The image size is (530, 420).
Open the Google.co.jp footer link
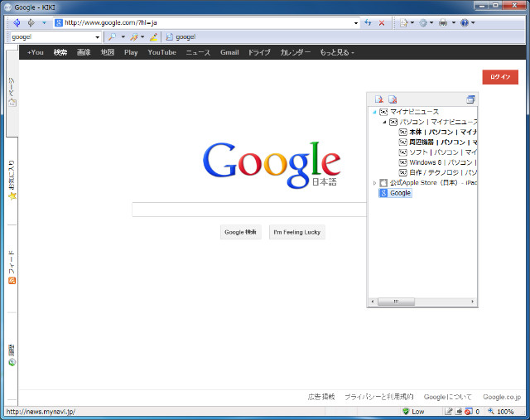pos(502,397)
